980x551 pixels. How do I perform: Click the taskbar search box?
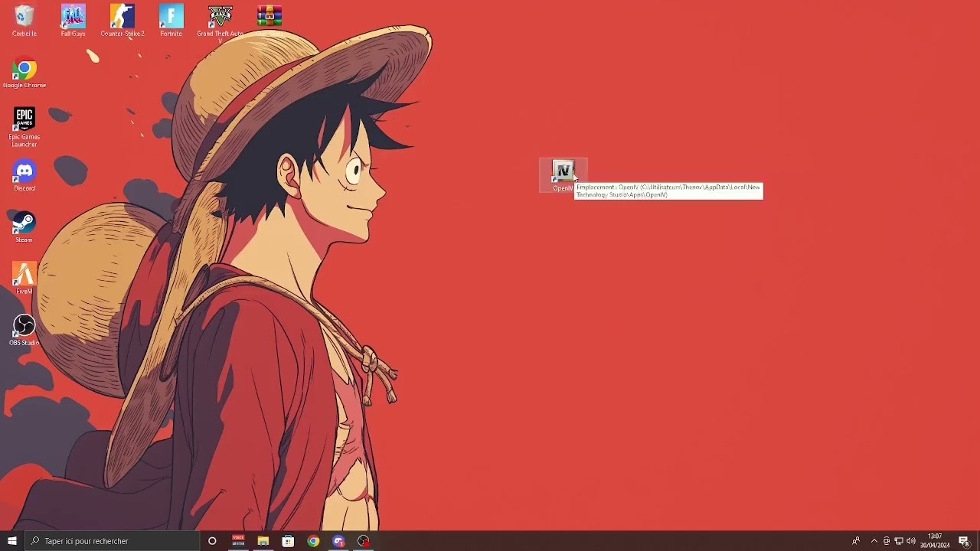112,541
